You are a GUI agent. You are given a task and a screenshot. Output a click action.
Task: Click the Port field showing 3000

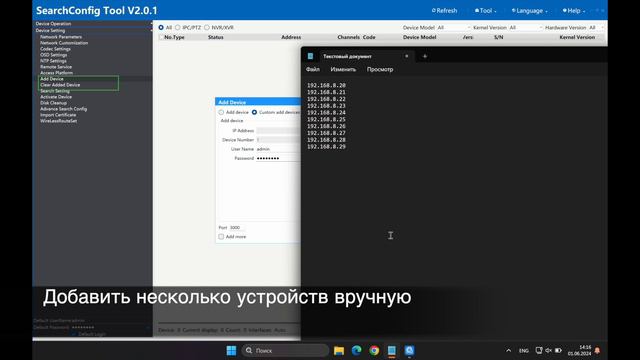pos(237,227)
